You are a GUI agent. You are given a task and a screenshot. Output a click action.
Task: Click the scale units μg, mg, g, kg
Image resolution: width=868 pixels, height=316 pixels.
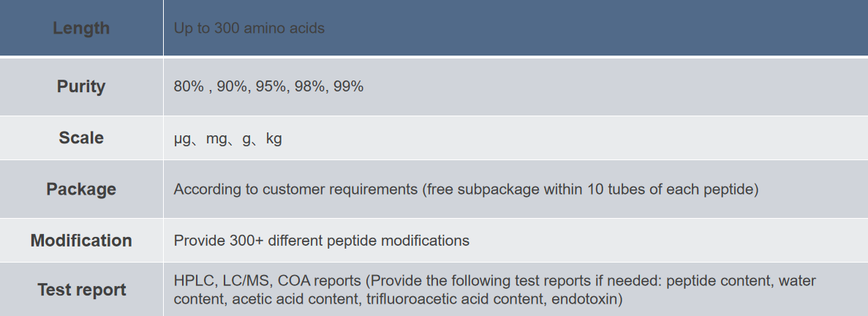(x=228, y=138)
